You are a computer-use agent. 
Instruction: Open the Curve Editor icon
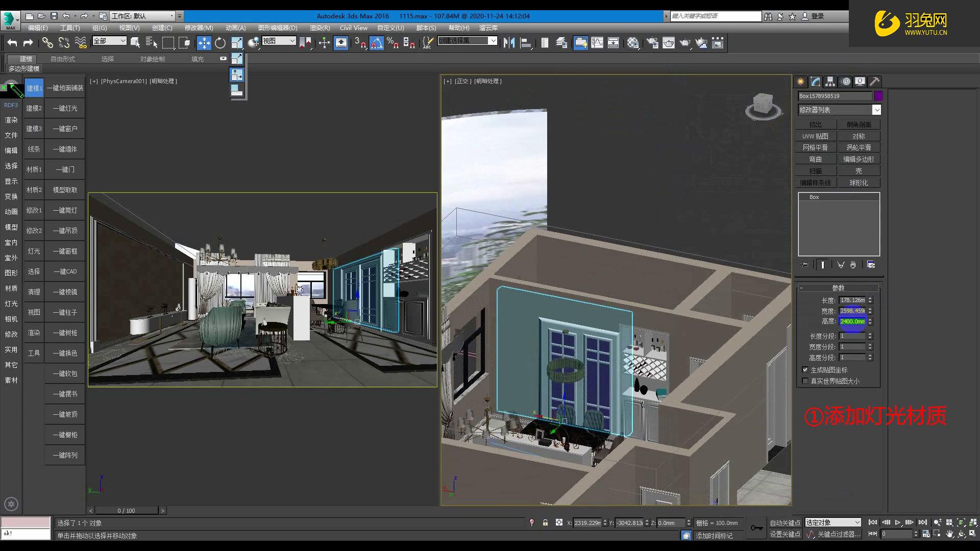(x=596, y=43)
